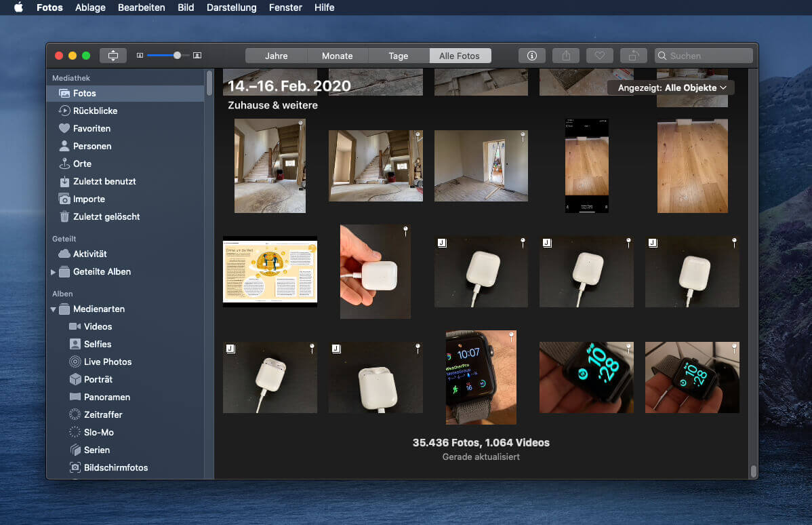812x525 pixels.
Task: Expand the Geteilte Alben group
Action: pyautogui.click(x=54, y=272)
